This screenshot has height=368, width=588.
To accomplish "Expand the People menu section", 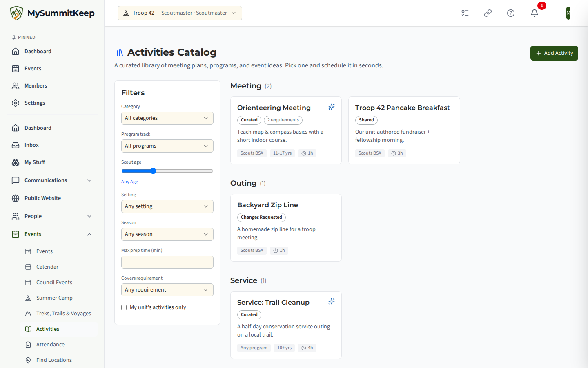I will click(x=52, y=216).
